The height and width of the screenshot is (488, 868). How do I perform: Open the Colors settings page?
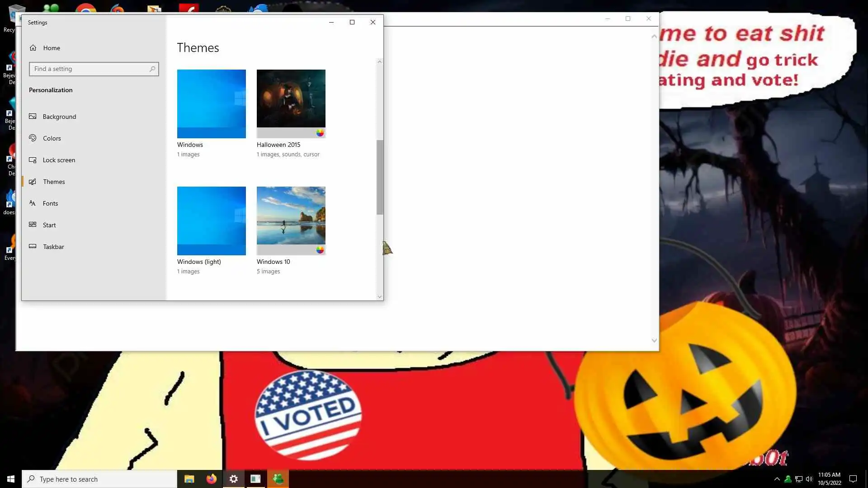(52, 138)
